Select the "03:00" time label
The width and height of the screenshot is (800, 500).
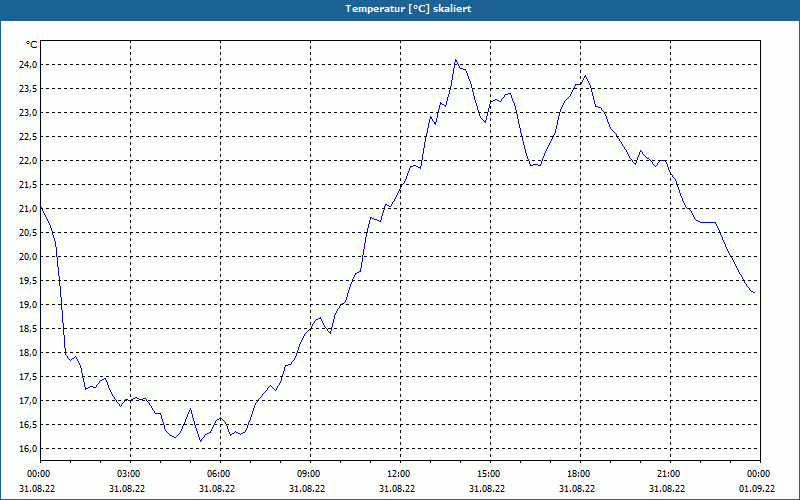[x=130, y=474]
